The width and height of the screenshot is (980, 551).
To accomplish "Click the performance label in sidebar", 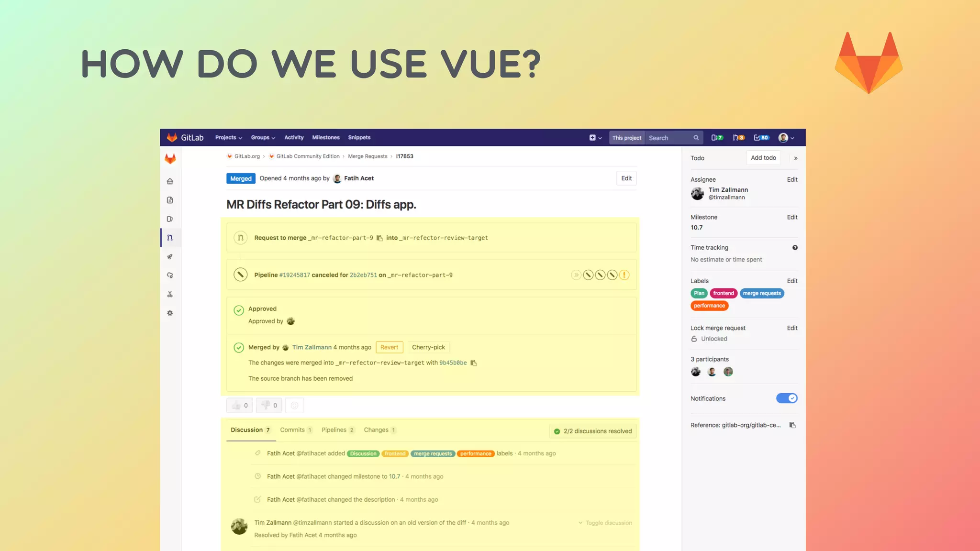I will click(x=709, y=306).
